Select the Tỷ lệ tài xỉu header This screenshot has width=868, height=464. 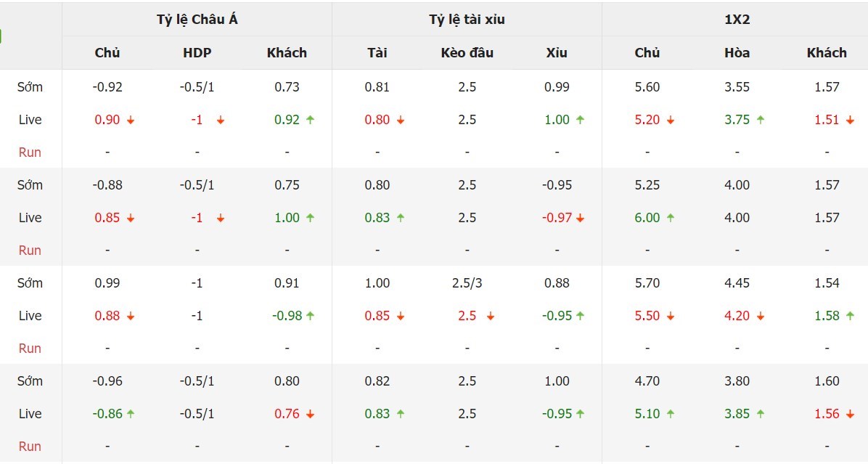coord(467,20)
